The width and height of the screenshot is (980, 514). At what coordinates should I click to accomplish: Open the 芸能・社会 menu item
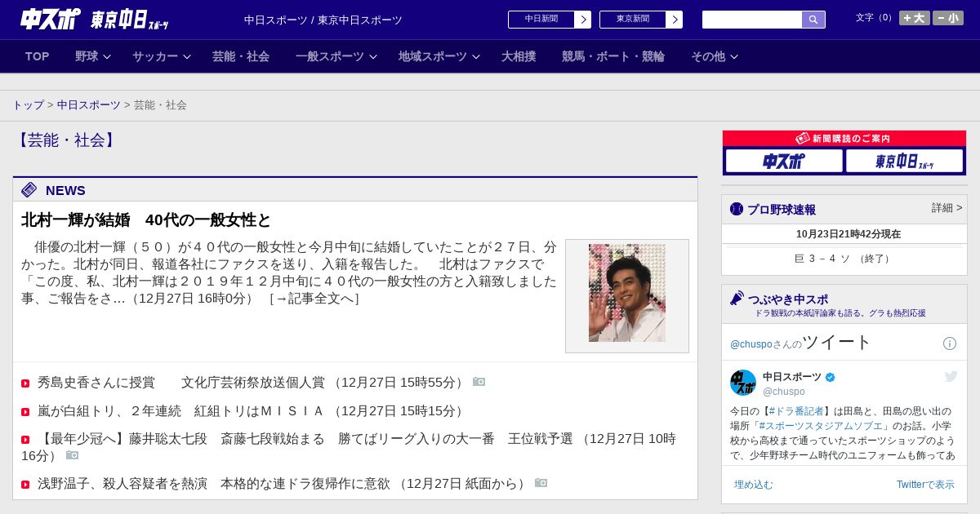point(241,56)
